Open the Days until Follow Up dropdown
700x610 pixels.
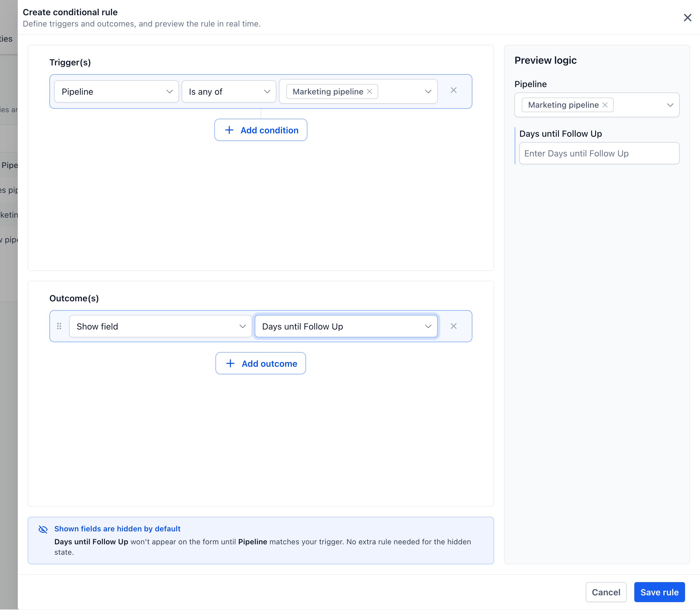point(346,326)
